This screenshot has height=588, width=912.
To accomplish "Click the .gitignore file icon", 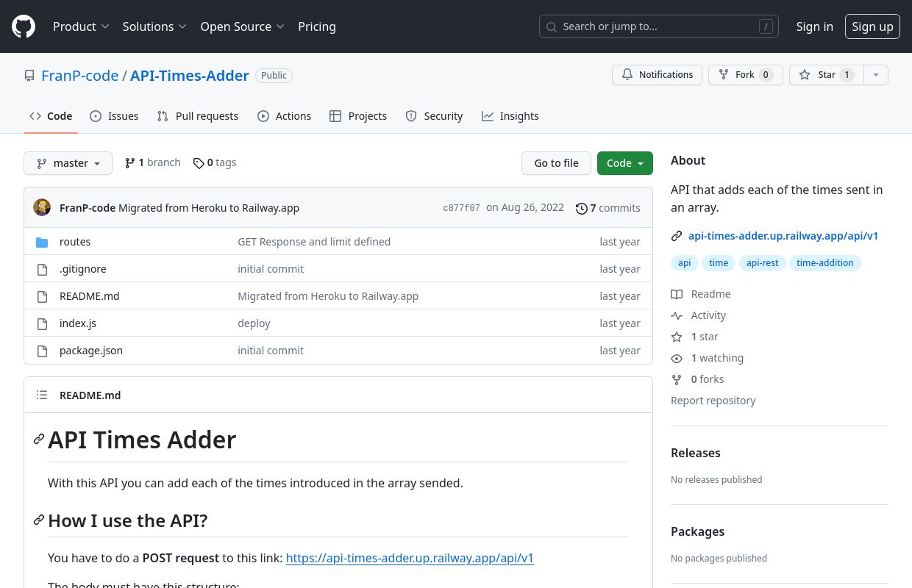I will [42, 269].
